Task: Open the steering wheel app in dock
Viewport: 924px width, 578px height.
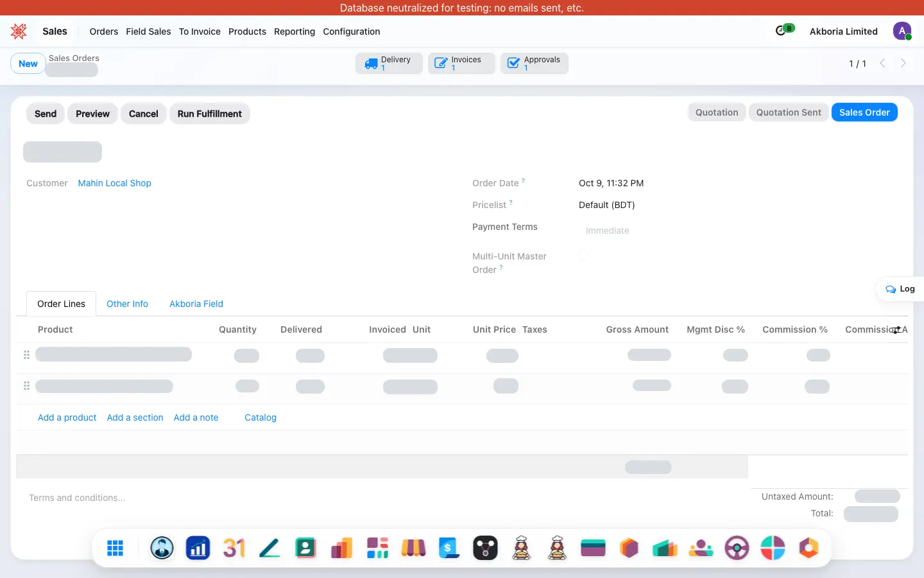Action: click(737, 548)
